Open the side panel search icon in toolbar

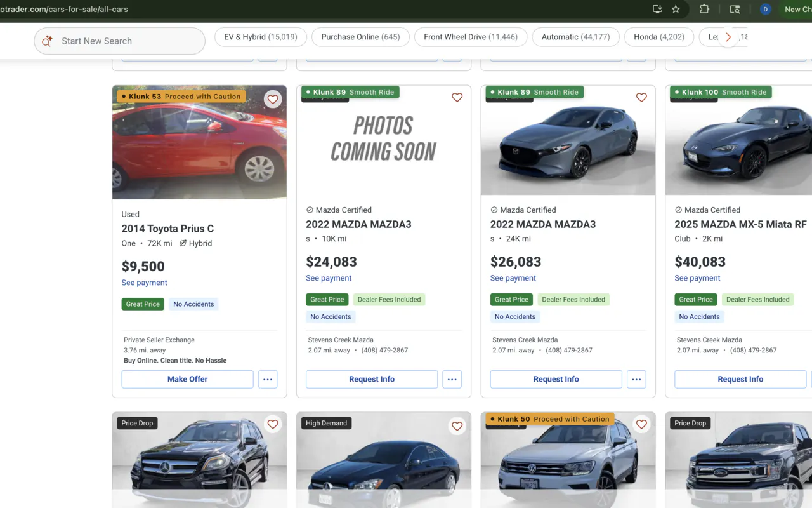click(x=735, y=9)
